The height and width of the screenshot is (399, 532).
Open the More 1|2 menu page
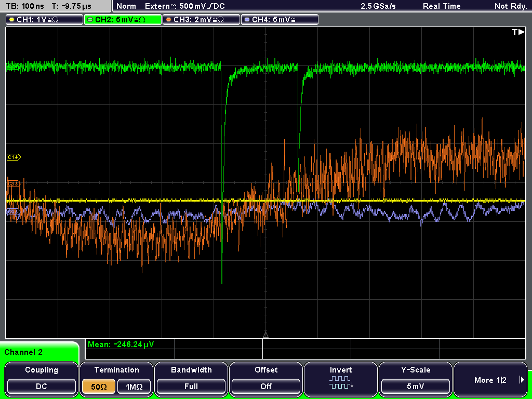tap(490, 380)
